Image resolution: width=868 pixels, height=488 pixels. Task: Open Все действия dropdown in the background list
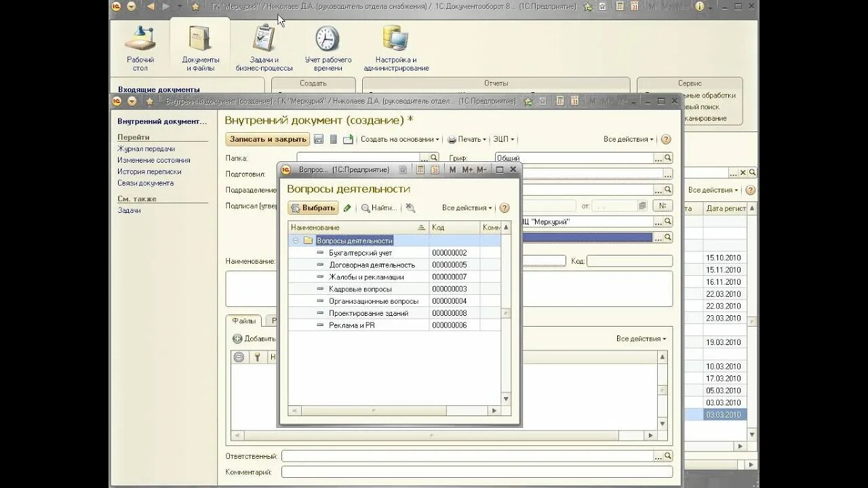[713, 190]
